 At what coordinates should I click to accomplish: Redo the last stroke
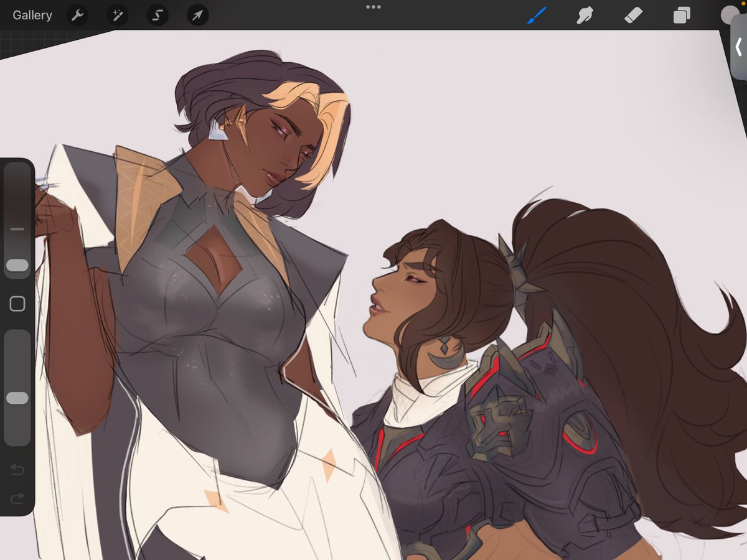coord(17,497)
